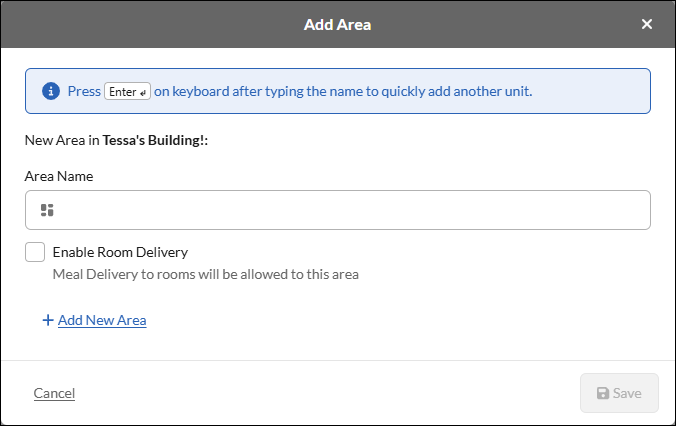Screen dimensions: 676x426
Task: Save the new area
Action: pos(619,393)
